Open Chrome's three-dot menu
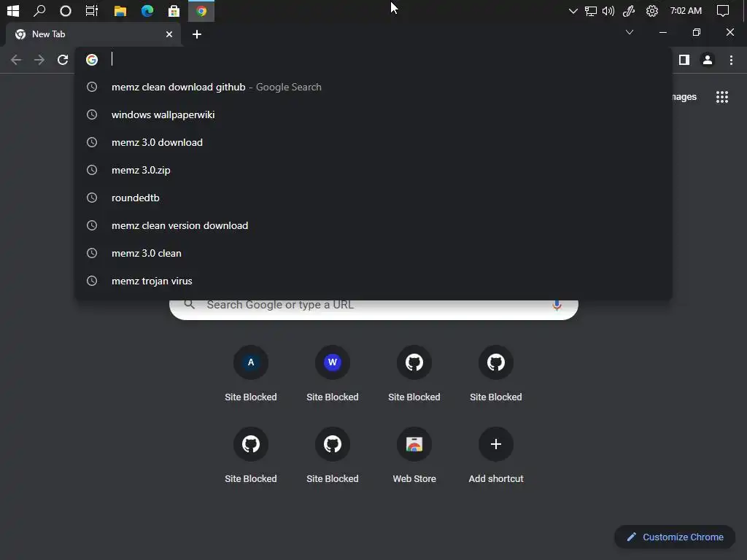The width and height of the screenshot is (747, 560). 731,60
